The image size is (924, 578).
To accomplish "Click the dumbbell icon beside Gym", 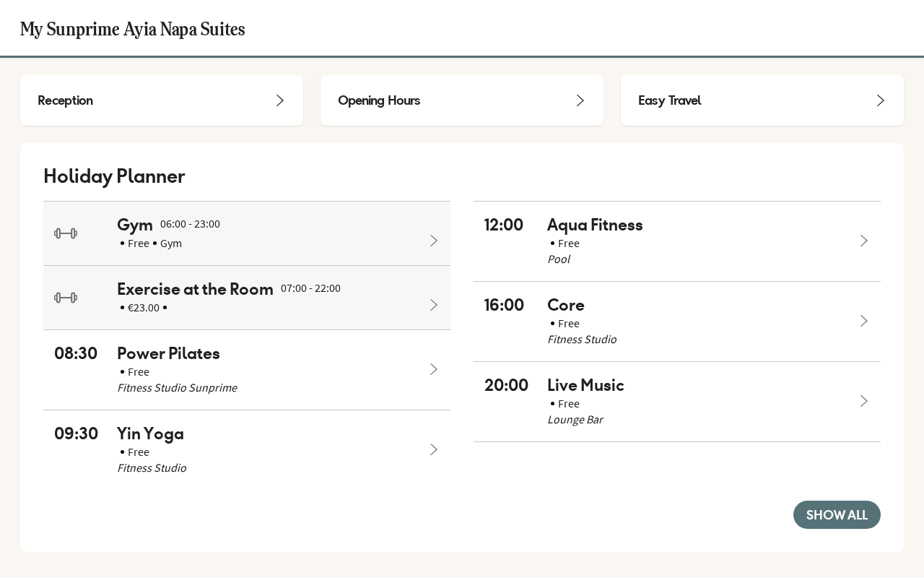I will (x=66, y=233).
